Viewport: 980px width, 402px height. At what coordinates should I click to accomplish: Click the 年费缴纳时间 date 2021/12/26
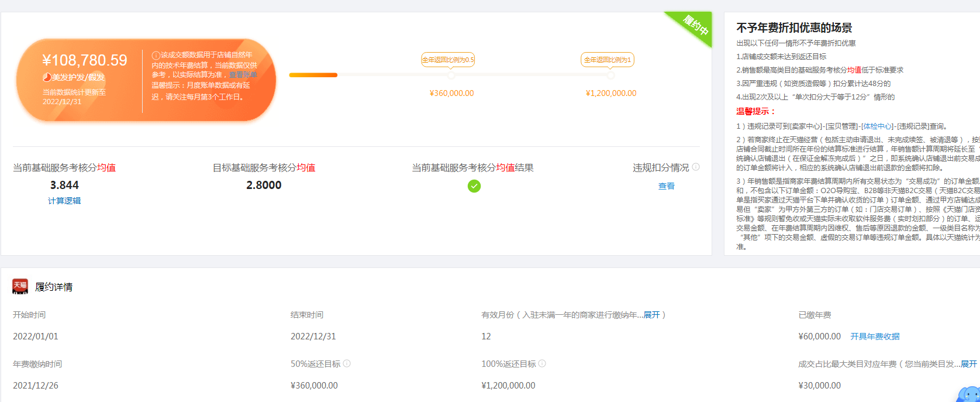(36, 386)
